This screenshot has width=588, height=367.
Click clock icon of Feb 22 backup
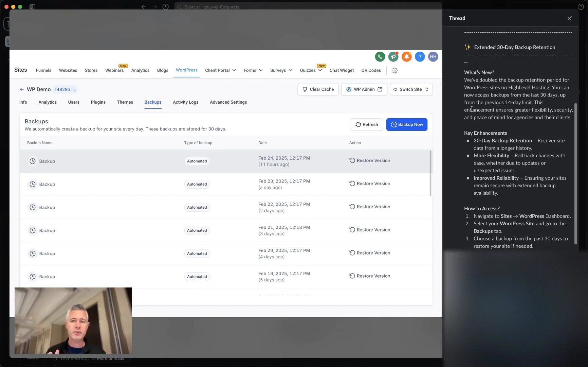pyautogui.click(x=33, y=207)
